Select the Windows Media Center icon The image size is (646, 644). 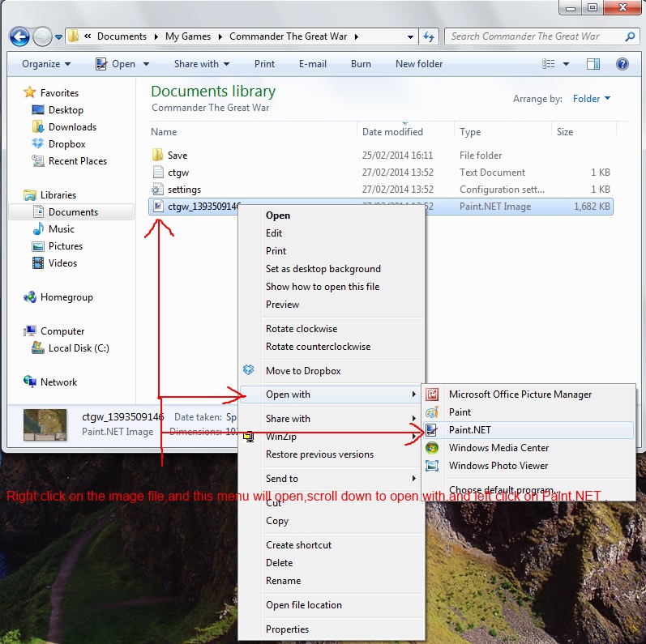[x=432, y=448]
